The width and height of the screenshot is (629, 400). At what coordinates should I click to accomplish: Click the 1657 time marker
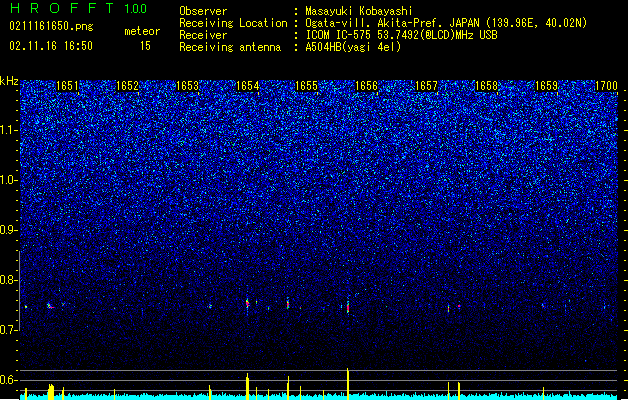pyautogui.click(x=426, y=86)
